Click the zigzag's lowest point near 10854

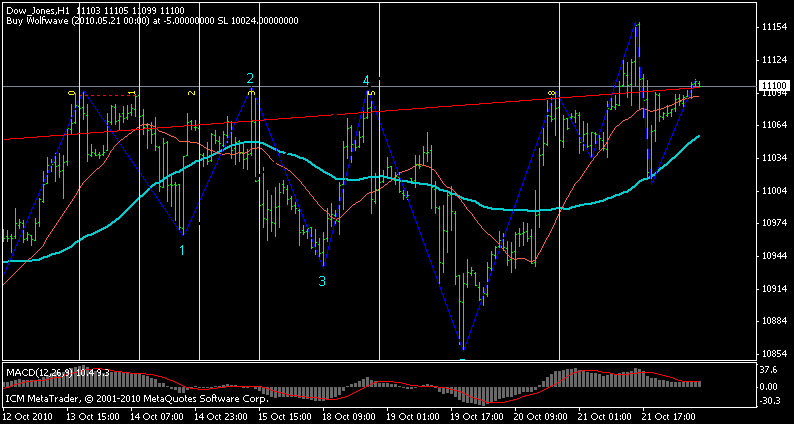pyautogui.click(x=462, y=349)
